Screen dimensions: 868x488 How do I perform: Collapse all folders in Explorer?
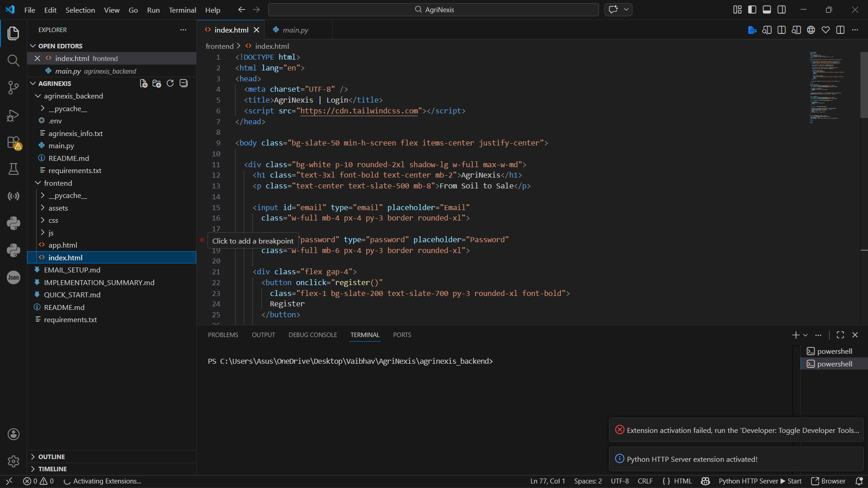184,84
